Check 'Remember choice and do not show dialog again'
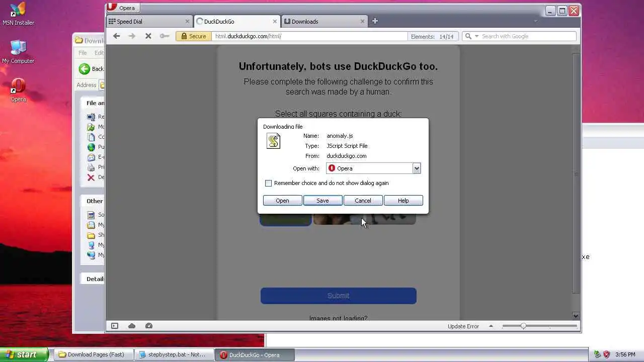The height and width of the screenshot is (362, 644). click(269, 183)
